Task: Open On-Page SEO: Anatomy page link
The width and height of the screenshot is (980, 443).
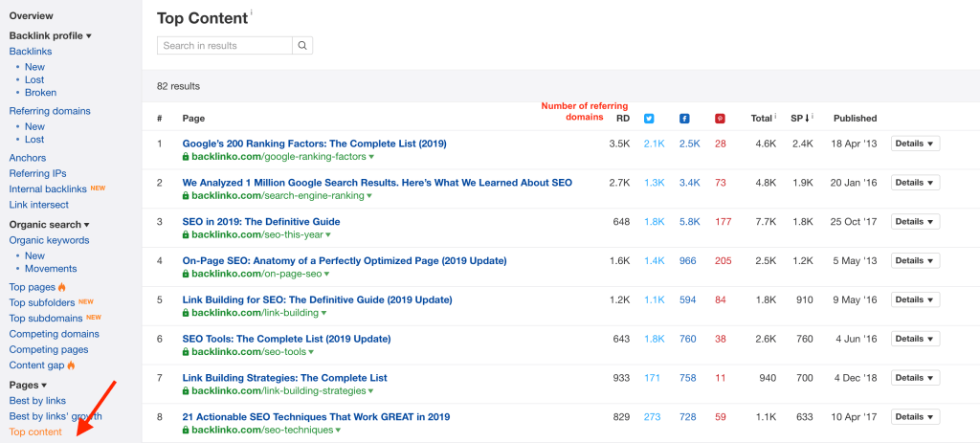Action: (x=345, y=260)
